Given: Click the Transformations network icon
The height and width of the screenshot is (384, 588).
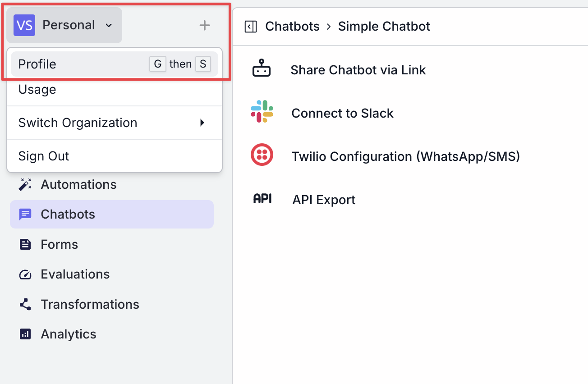Looking at the screenshot, I should pyautogui.click(x=25, y=304).
